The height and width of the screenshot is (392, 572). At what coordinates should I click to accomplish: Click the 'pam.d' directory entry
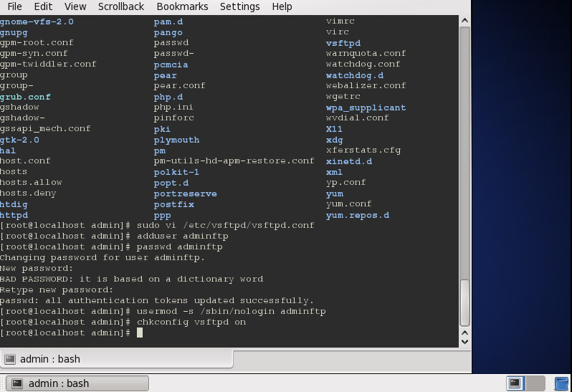coord(168,21)
